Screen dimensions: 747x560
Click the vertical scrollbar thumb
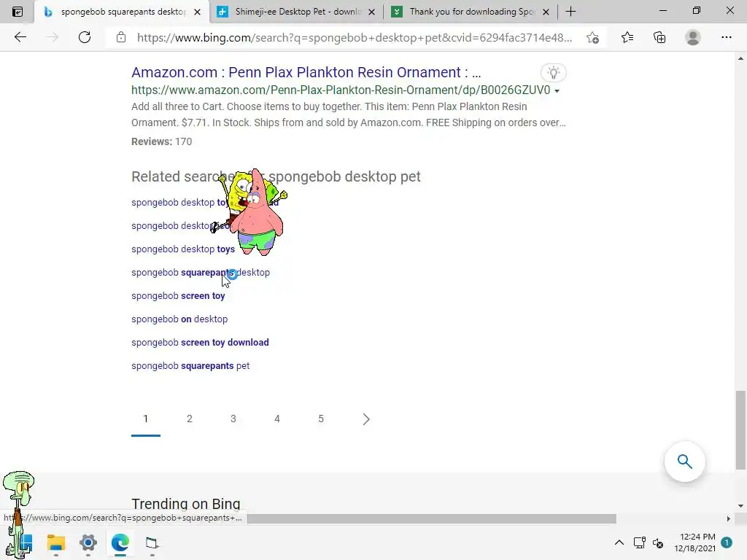coord(740,430)
